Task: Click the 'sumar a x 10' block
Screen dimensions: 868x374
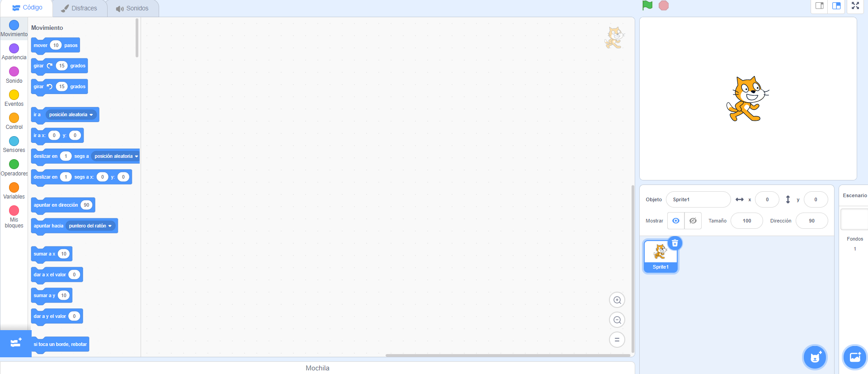Action: coord(52,254)
